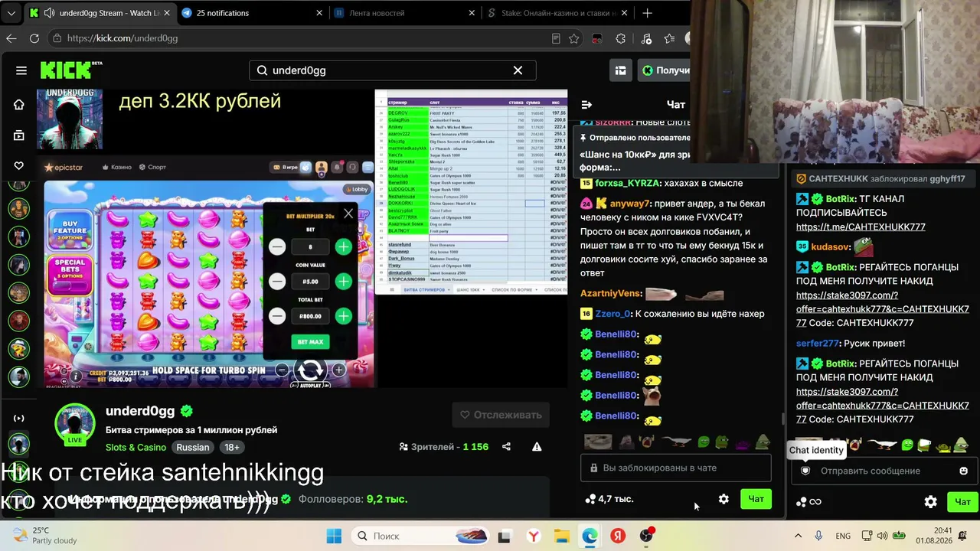Close the 25 notifications tab
The height and width of the screenshot is (551, 980).
(319, 13)
